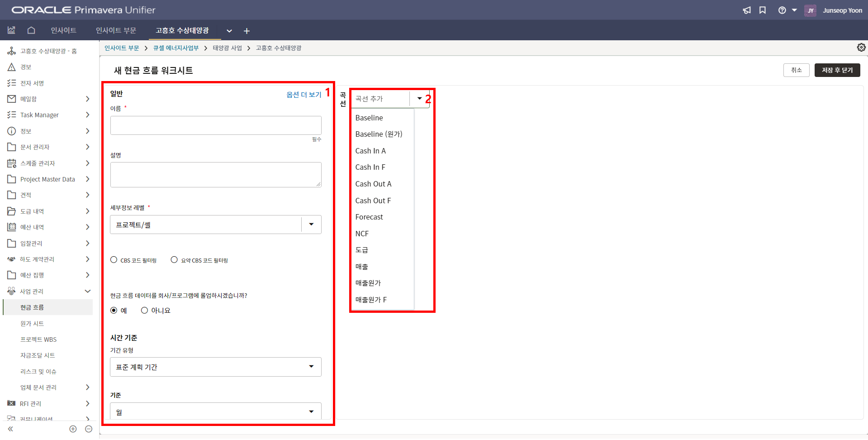The width and height of the screenshot is (868, 440).
Task: Select the 요약 CBS 코드 필터링 radio button
Action: 174,260
